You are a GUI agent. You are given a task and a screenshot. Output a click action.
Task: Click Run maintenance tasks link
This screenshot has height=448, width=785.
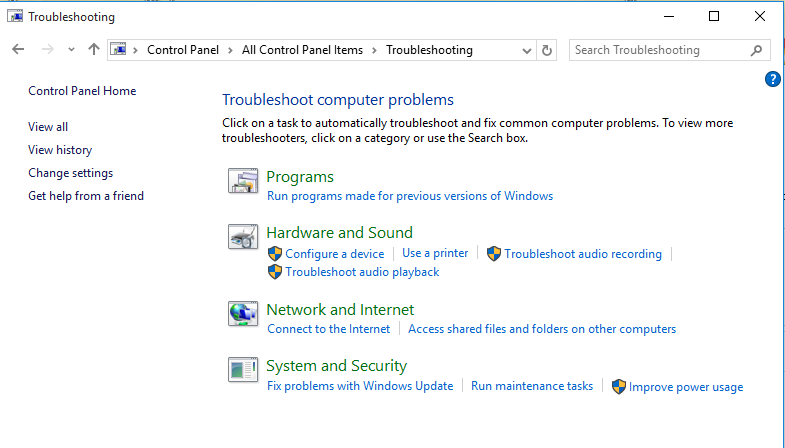(x=532, y=386)
